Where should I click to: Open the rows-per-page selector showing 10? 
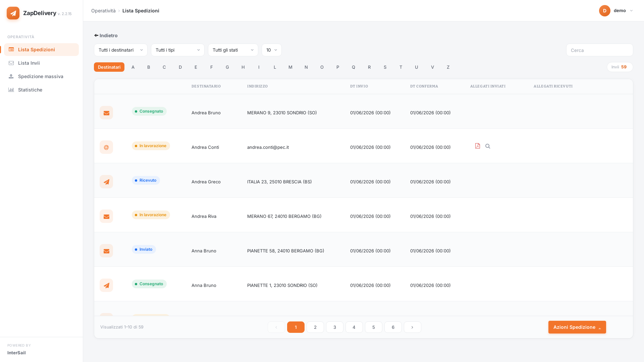(272, 50)
